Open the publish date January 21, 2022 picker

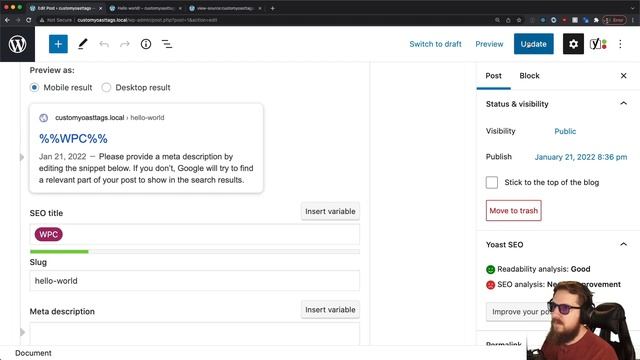point(581,157)
